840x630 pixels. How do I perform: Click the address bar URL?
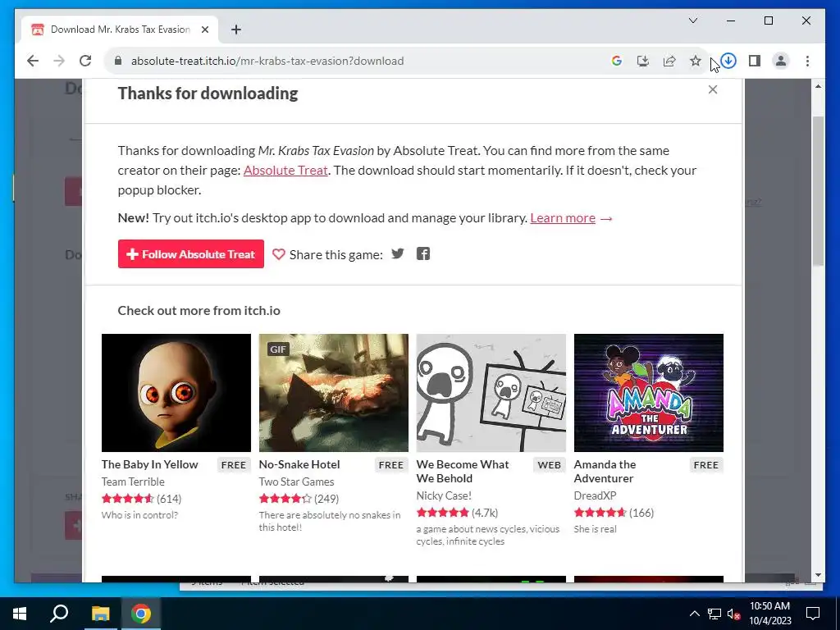[x=267, y=61]
